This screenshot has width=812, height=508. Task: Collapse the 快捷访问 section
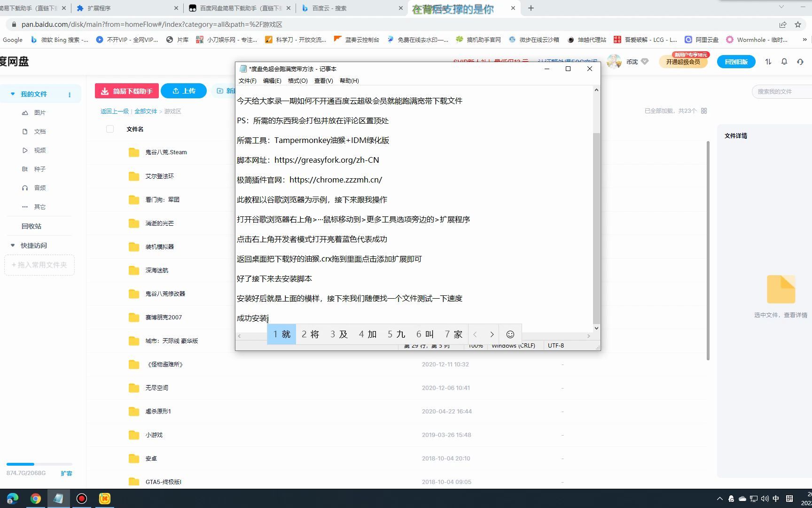click(x=13, y=246)
